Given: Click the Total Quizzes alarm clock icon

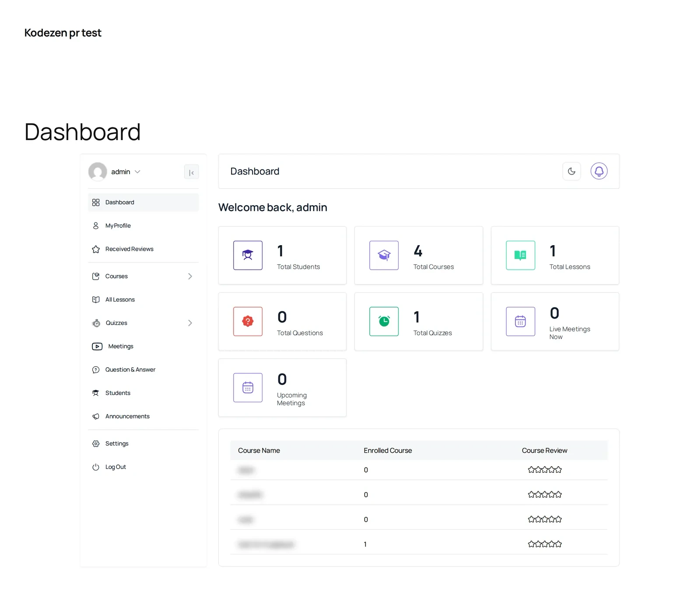Looking at the screenshot, I should point(384,321).
